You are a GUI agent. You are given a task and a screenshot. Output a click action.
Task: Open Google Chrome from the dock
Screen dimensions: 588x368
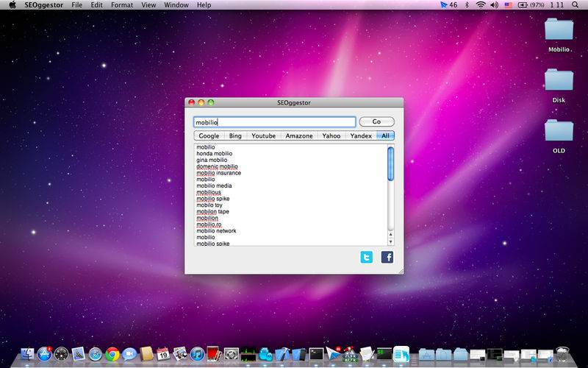(x=112, y=354)
